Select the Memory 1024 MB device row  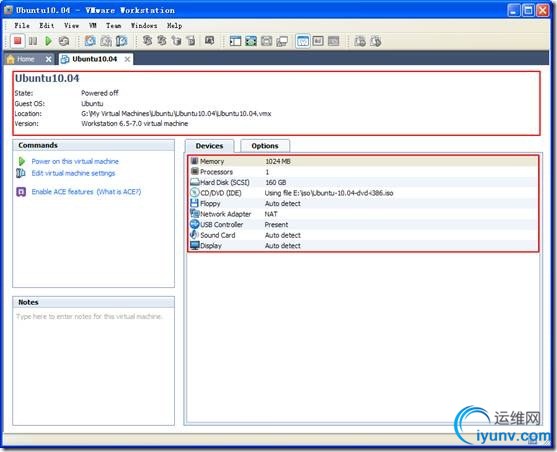pyautogui.click(x=363, y=161)
